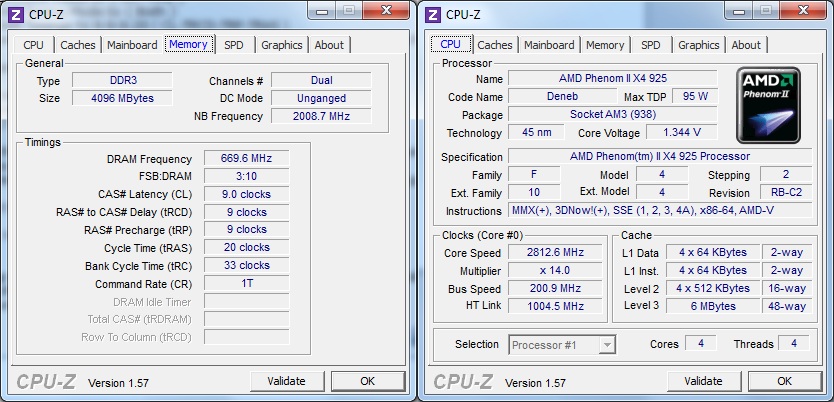Click the Bus Speed 200.9 MHz value
The height and width of the screenshot is (402, 834).
pyautogui.click(x=555, y=288)
